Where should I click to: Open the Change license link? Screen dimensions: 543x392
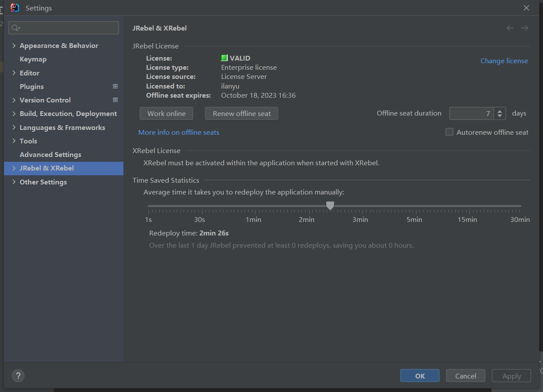coord(504,61)
